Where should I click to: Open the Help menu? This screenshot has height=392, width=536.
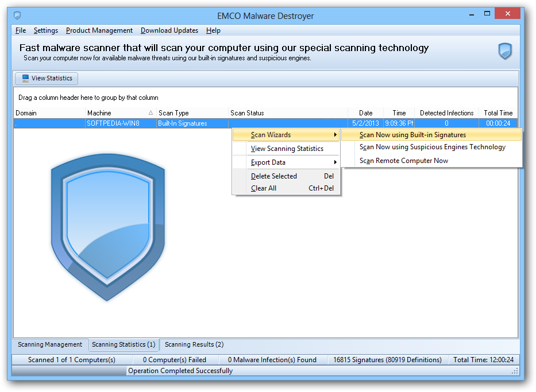213,30
